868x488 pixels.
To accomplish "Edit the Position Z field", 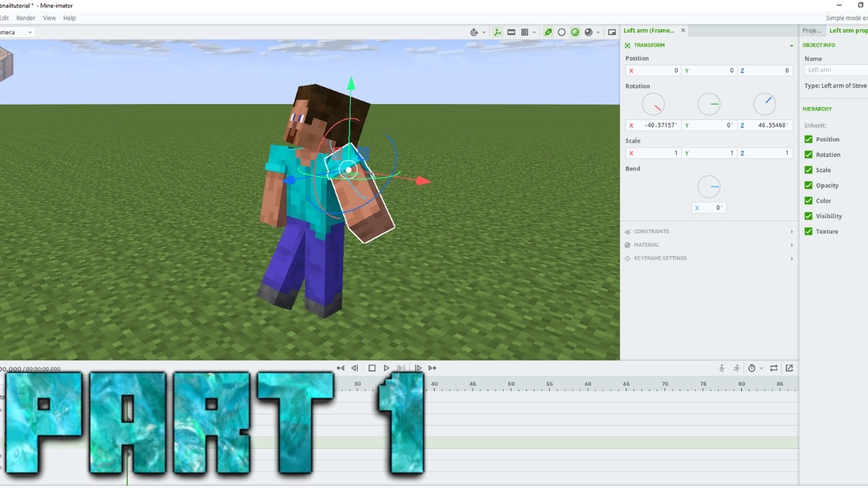I will pos(765,70).
